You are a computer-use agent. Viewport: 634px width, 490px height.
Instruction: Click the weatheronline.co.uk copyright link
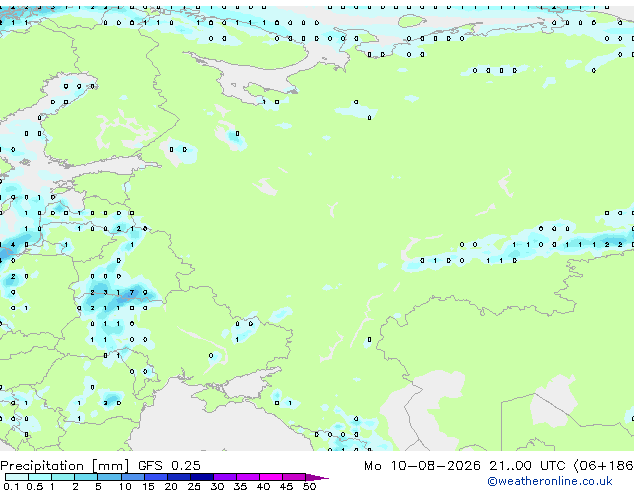click(x=550, y=481)
